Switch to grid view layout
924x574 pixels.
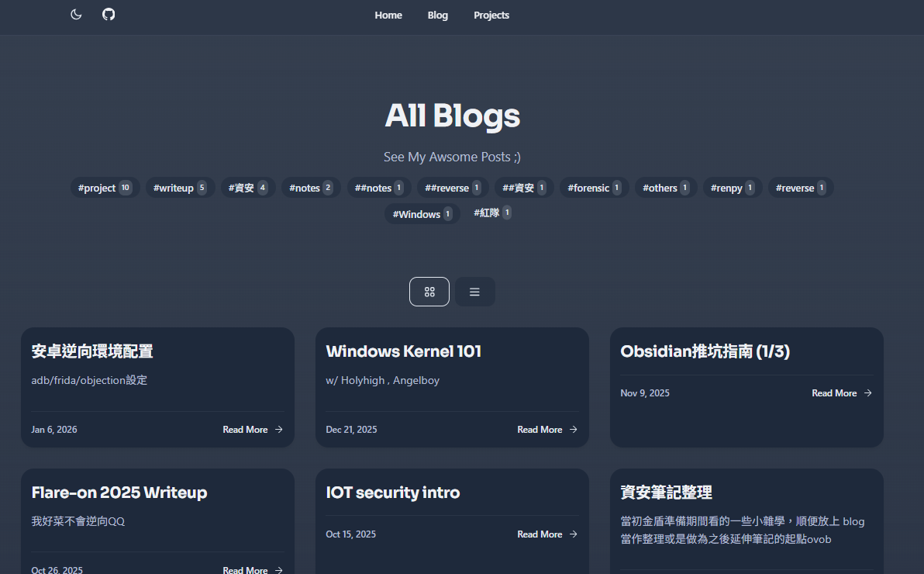click(x=429, y=292)
